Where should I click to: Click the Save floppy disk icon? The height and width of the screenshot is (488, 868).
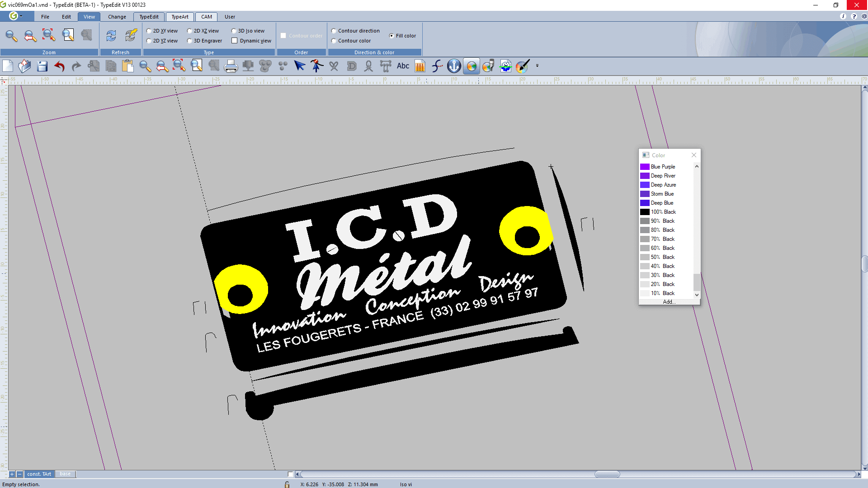(x=42, y=66)
